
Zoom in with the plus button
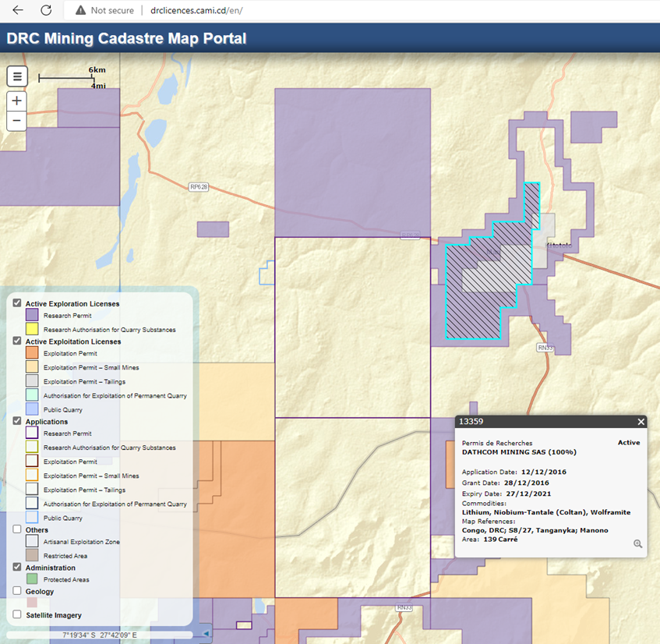(17, 101)
